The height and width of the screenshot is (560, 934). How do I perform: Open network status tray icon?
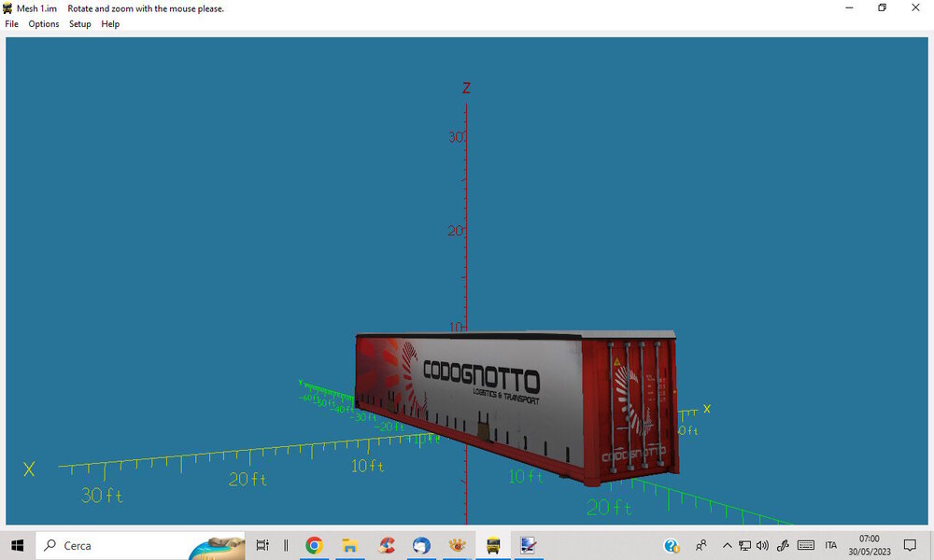(744, 545)
